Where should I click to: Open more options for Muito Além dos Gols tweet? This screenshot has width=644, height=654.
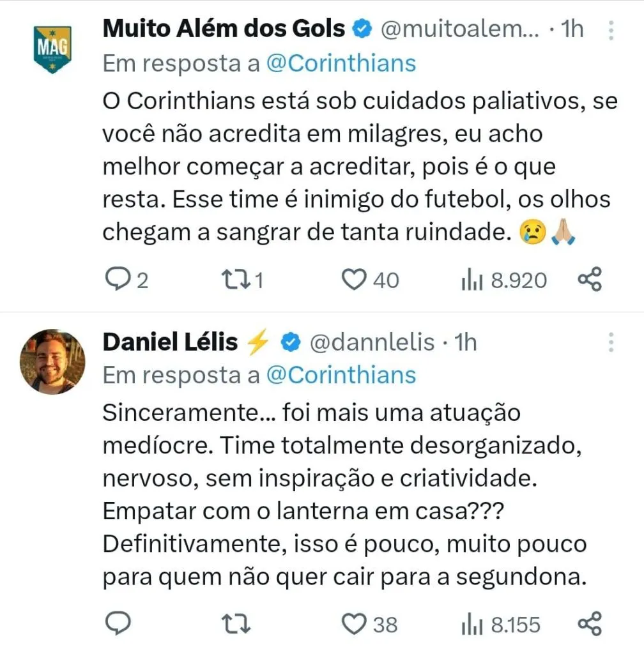coord(610,29)
